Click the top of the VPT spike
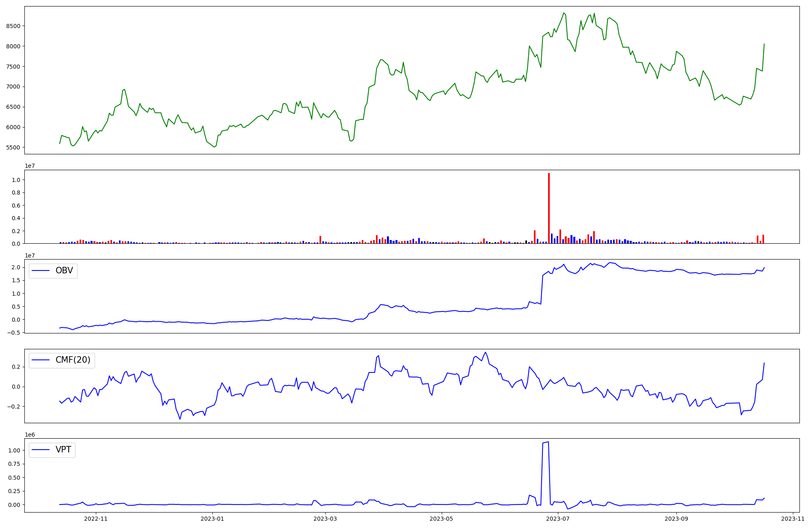 click(x=548, y=442)
